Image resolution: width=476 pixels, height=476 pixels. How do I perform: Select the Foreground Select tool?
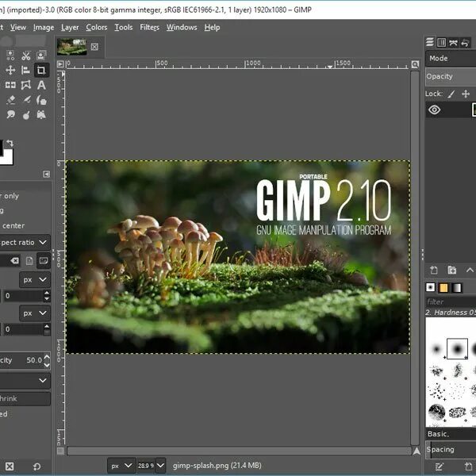(41, 56)
